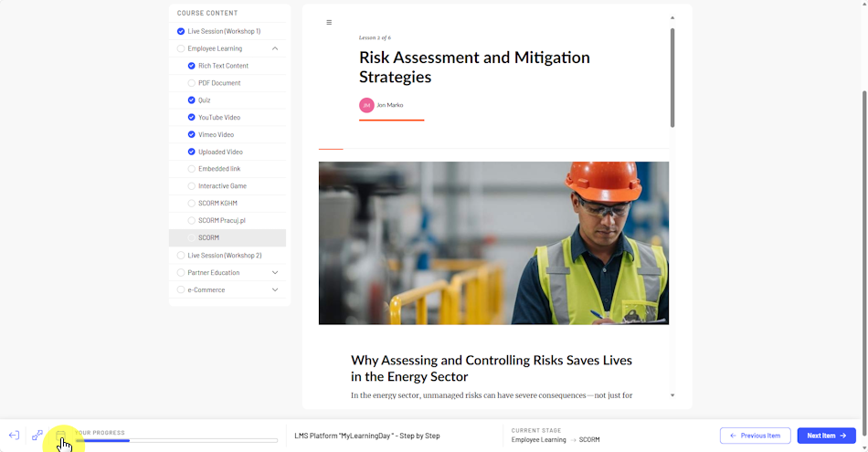Open the PDF Document lesson
Screen dimensions: 868x452
tap(220, 83)
